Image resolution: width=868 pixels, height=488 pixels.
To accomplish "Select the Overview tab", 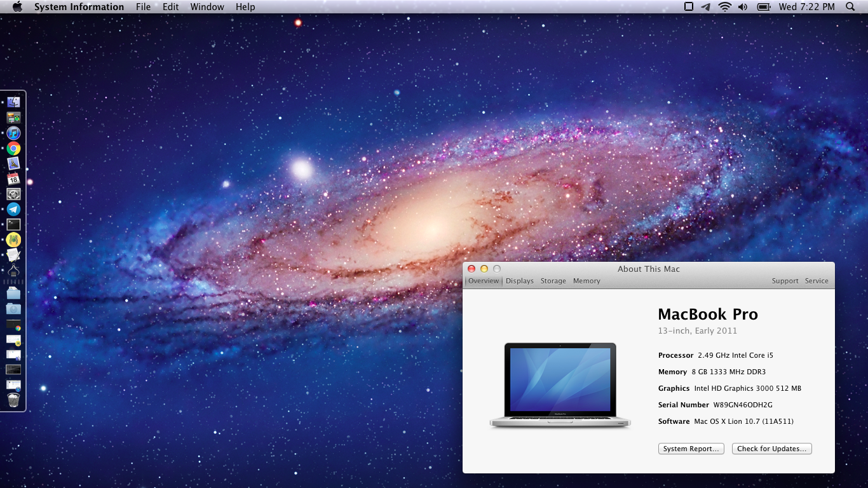I will (484, 281).
